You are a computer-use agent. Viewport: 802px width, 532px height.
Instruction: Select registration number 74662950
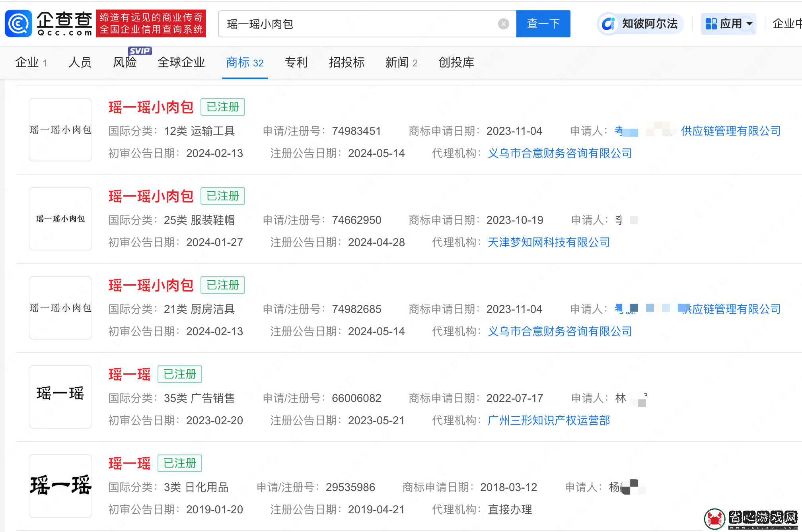(x=356, y=220)
